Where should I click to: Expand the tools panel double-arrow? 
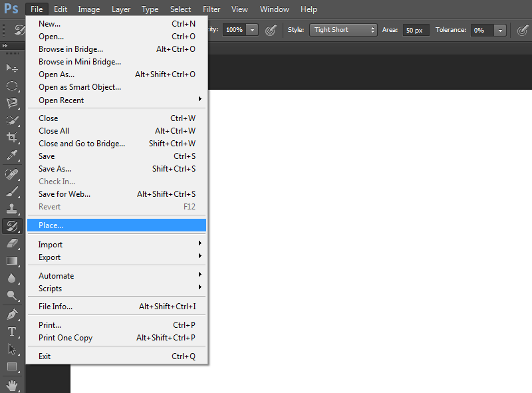[5, 45]
